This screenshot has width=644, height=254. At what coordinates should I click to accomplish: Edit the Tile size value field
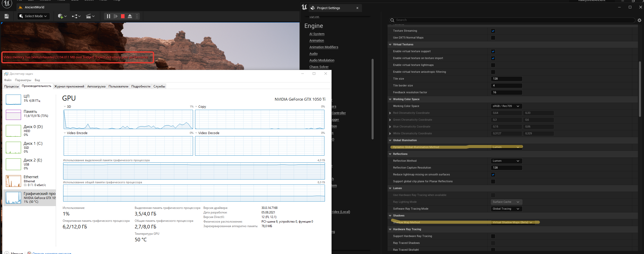[507, 79]
